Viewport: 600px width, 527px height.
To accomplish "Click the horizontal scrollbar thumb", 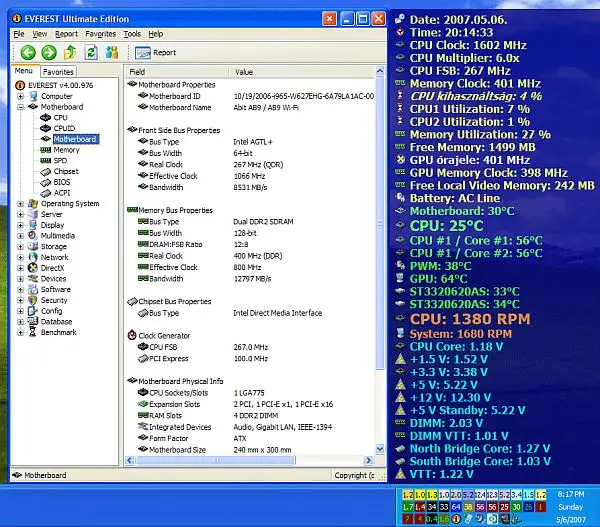I will pos(215,460).
